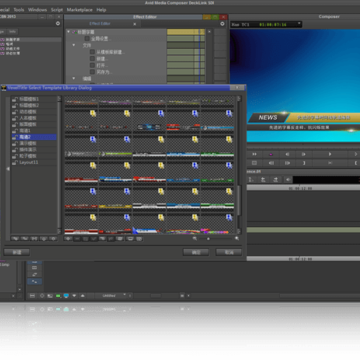Screen dimensions: 360x360
Task: Click the highlighted tool icon beside the timeline
Action: coord(34,281)
